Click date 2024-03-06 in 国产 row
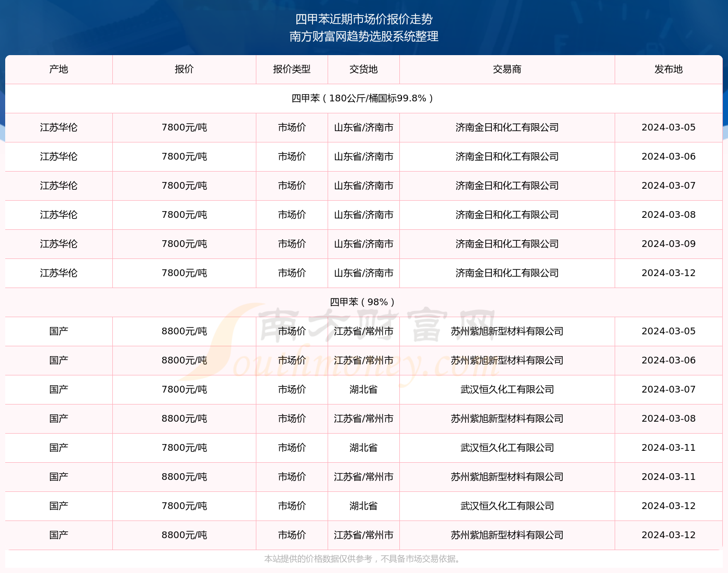The image size is (728, 573). tap(669, 360)
